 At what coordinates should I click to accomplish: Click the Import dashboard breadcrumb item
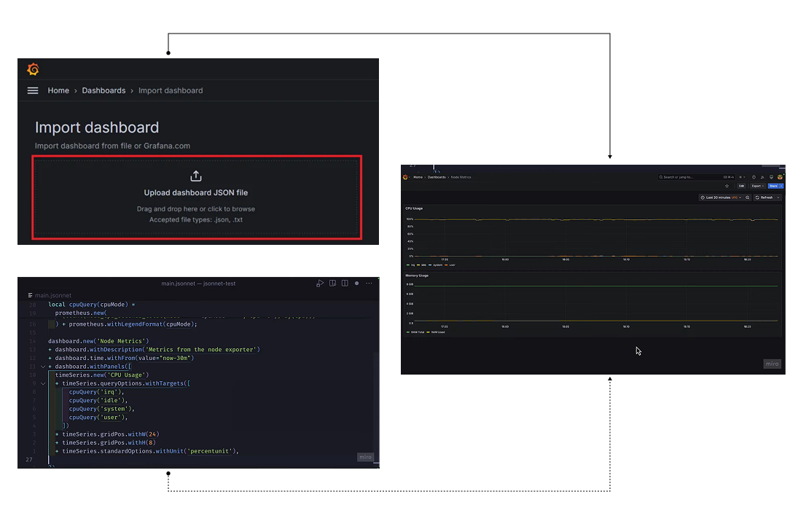pos(171,90)
